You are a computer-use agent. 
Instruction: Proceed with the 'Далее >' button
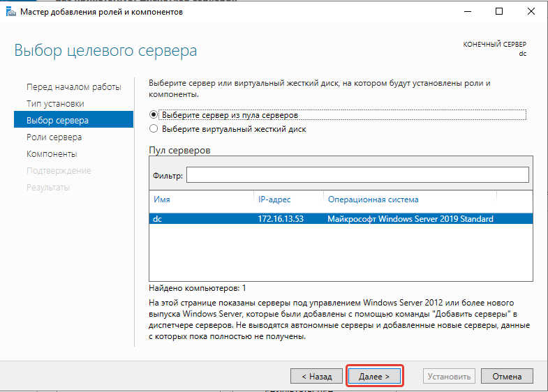[x=374, y=376]
